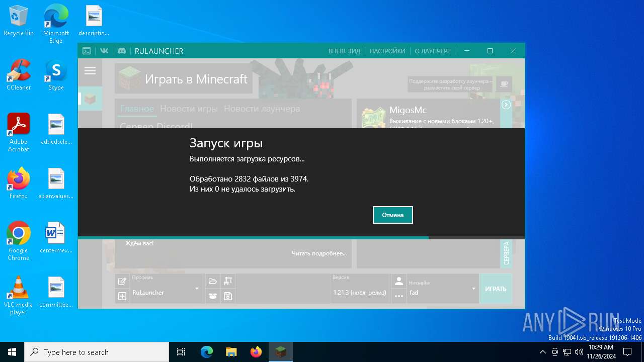The width and height of the screenshot is (644, 362).
Task: Select the Minecraft block icon in sidebar
Action: coord(90,99)
